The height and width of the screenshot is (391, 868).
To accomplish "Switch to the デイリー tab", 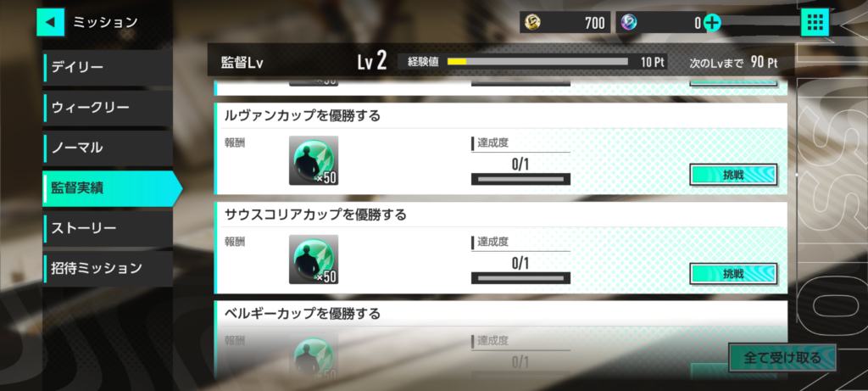I will pos(108,68).
